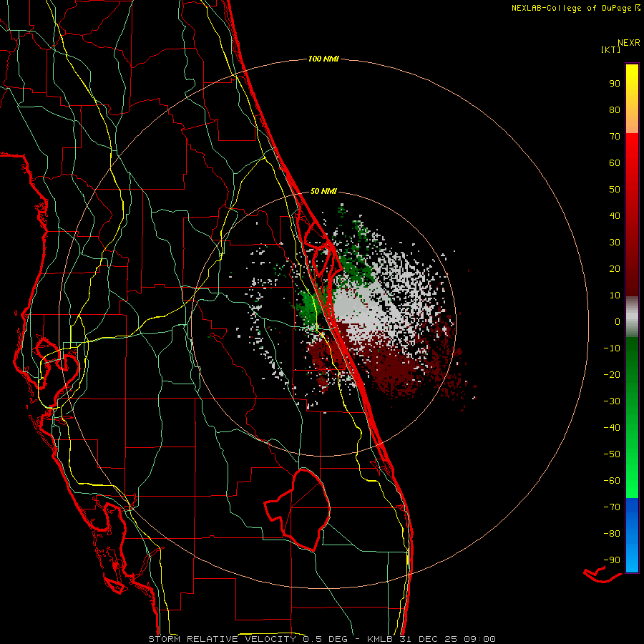The height and width of the screenshot is (644, 644).
Task: Click the -50 scale value
Action: [612, 454]
